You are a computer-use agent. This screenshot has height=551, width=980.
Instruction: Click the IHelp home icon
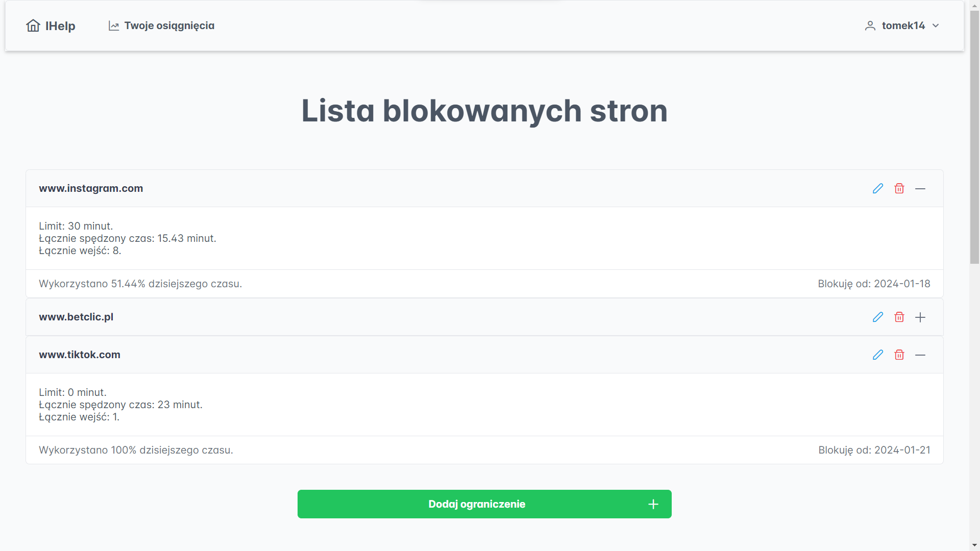tap(33, 26)
